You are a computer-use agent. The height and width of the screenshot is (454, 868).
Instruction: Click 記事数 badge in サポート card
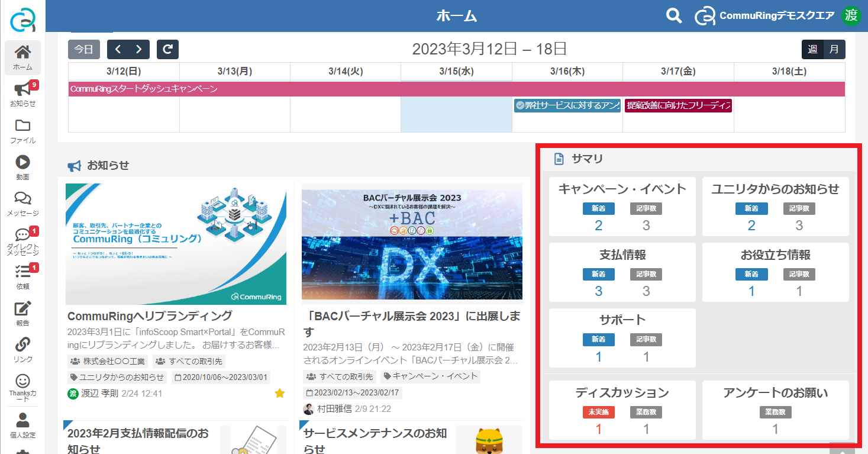646,340
